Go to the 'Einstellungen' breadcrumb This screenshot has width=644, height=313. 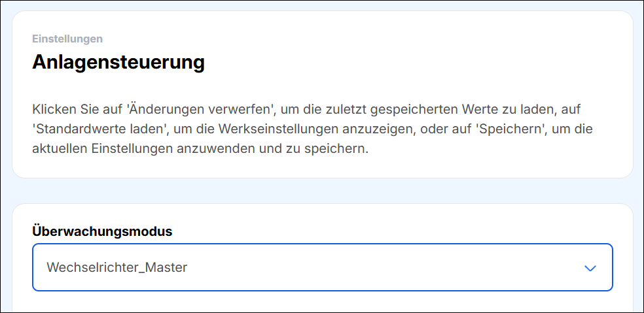67,39
